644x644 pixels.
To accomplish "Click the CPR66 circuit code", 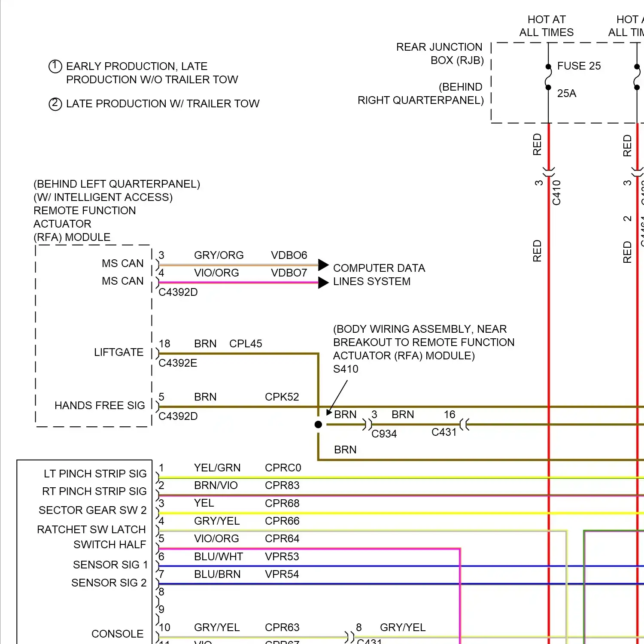I will click(x=282, y=521).
